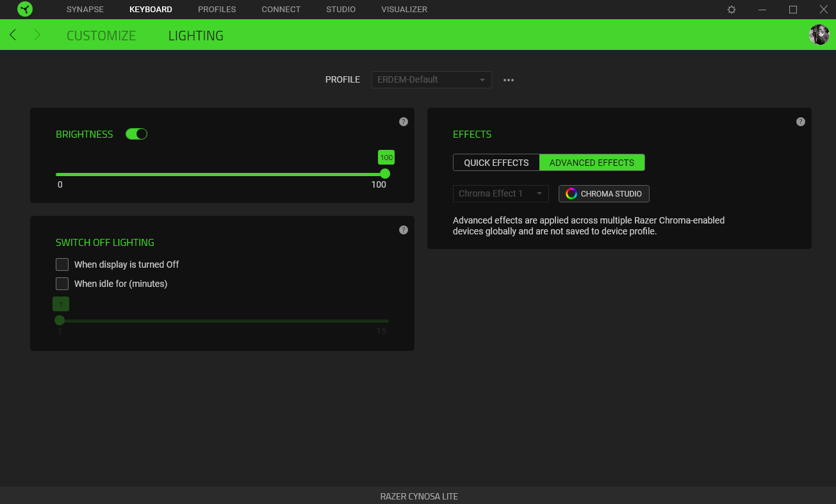
Task: Close the Razer Synapse window
Action: [x=824, y=10]
